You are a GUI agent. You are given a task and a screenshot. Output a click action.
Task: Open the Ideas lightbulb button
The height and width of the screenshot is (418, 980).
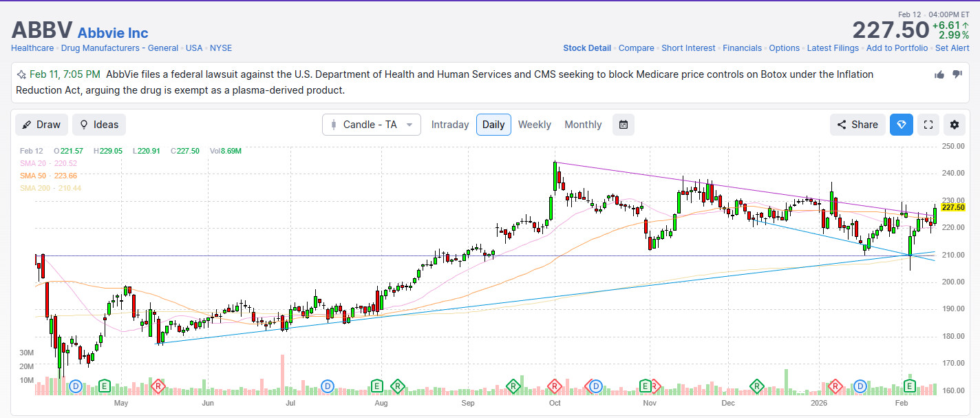tap(99, 125)
